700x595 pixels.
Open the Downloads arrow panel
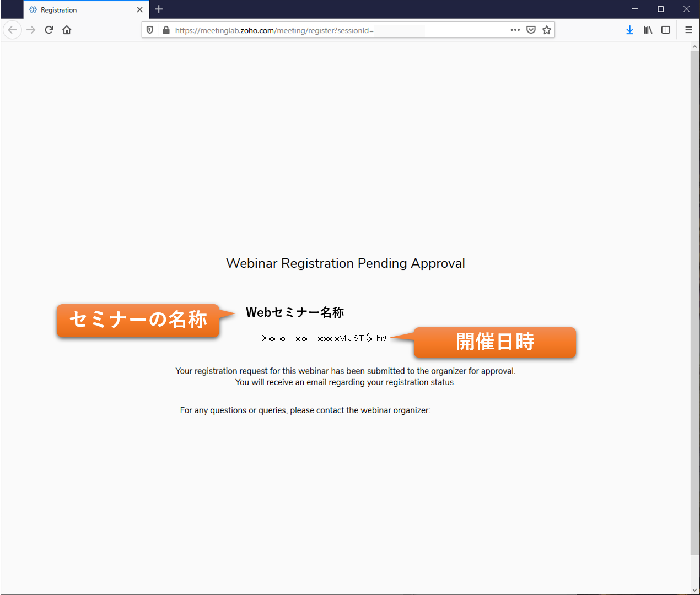[x=629, y=30]
